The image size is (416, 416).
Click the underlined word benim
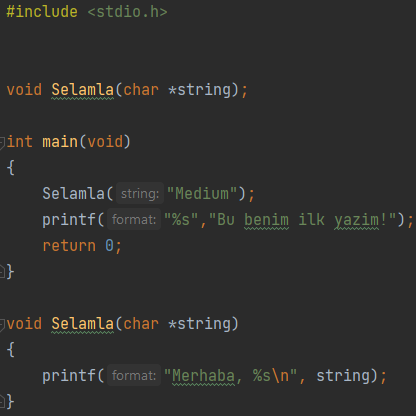pyautogui.click(x=267, y=220)
